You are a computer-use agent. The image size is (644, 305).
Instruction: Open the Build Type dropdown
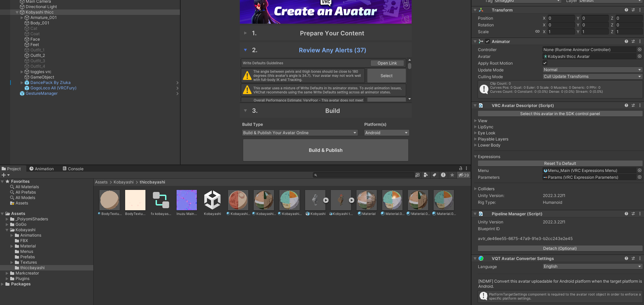[x=300, y=133]
